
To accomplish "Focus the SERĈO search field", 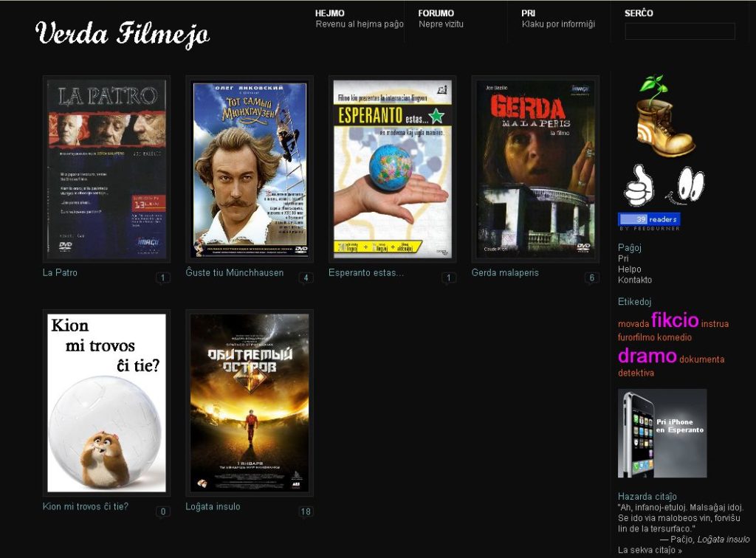I will click(x=680, y=31).
